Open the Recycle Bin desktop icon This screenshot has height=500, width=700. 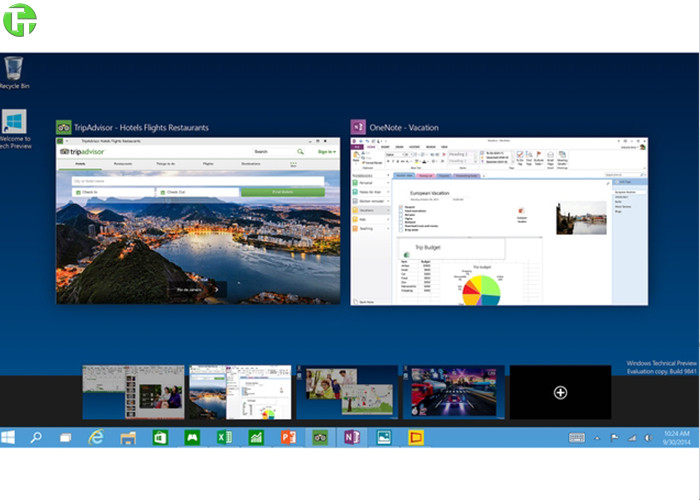click(14, 72)
